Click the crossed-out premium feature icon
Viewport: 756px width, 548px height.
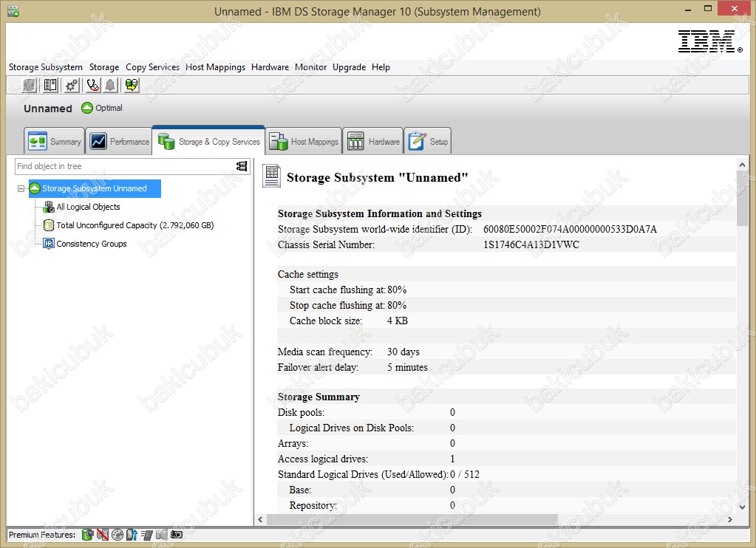(x=103, y=534)
